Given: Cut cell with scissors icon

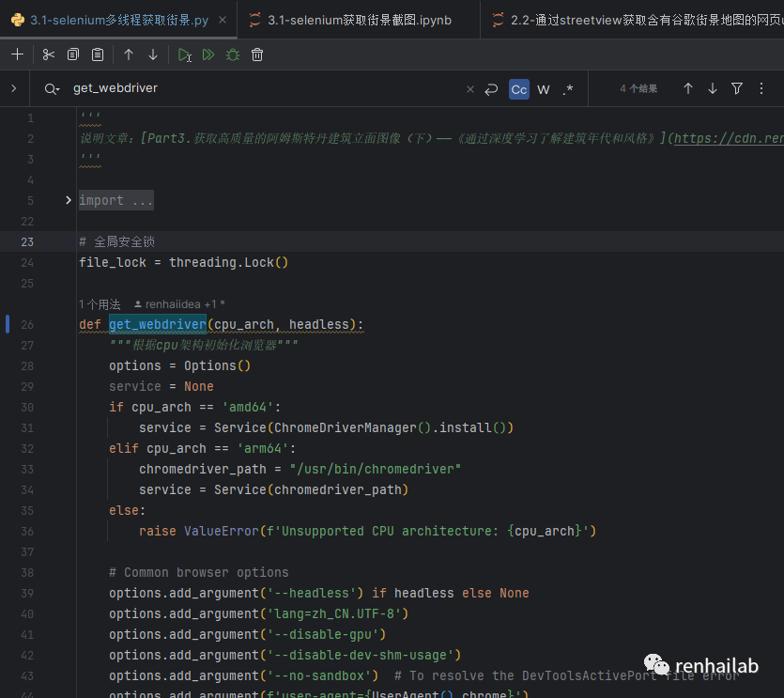Looking at the screenshot, I should click(49, 54).
